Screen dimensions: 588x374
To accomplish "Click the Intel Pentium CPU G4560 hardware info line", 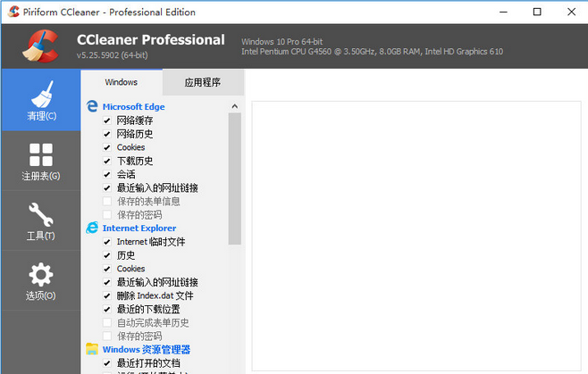I will click(372, 52).
